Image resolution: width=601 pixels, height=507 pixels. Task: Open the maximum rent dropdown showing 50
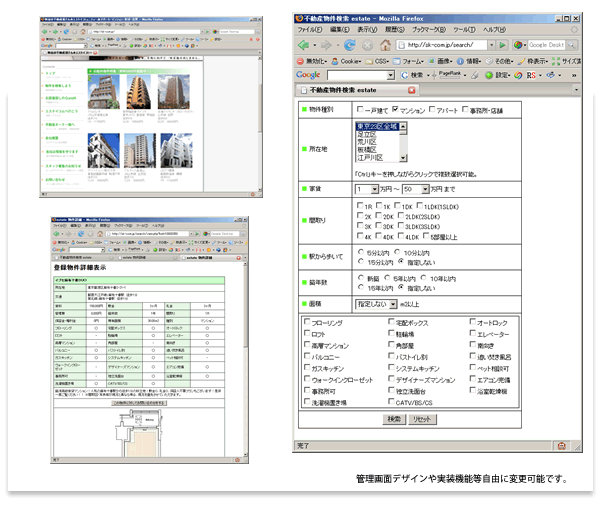[x=415, y=189]
